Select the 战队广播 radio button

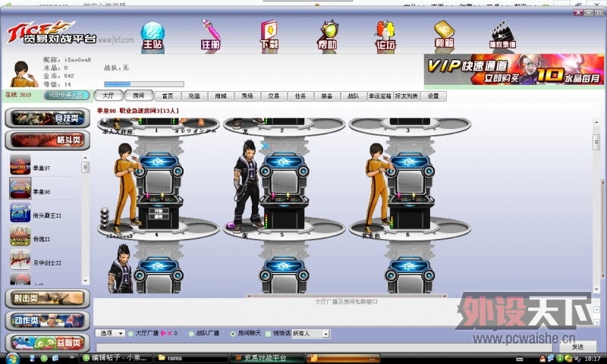(x=191, y=334)
